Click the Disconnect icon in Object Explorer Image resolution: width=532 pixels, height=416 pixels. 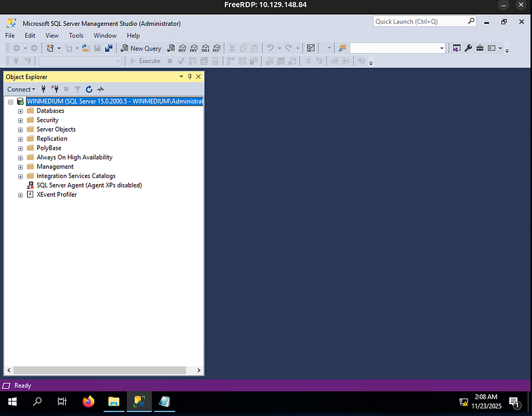pos(55,89)
